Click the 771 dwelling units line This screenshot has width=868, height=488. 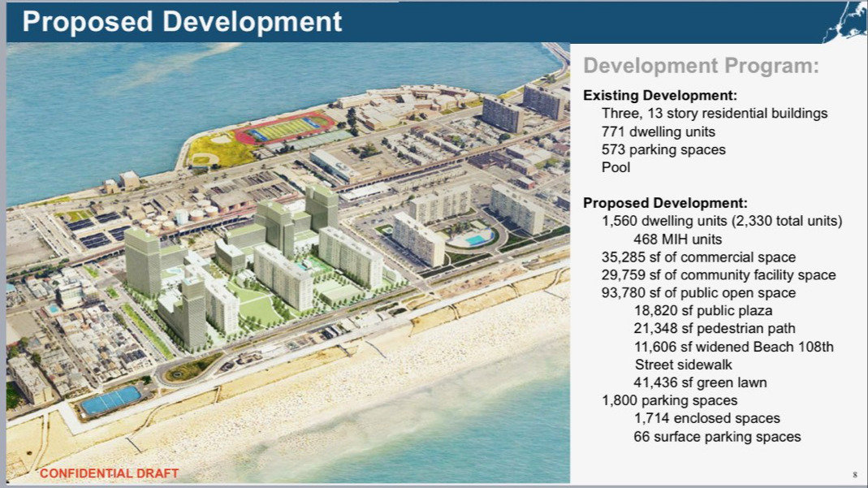660,132
